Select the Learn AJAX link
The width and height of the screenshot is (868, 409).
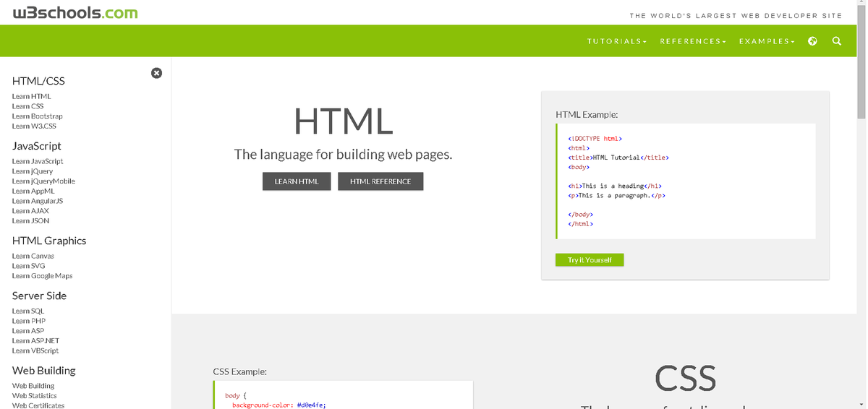coord(30,211)
